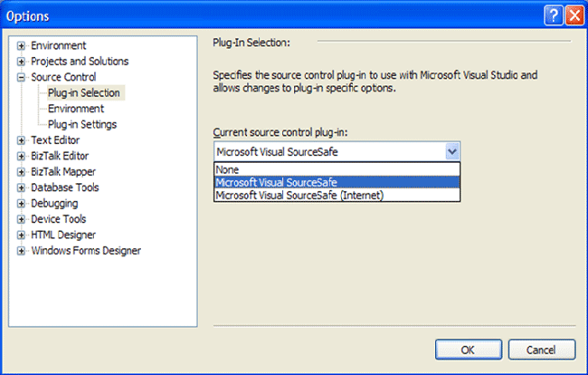Choose None from the plug-in list

point(337,169)
